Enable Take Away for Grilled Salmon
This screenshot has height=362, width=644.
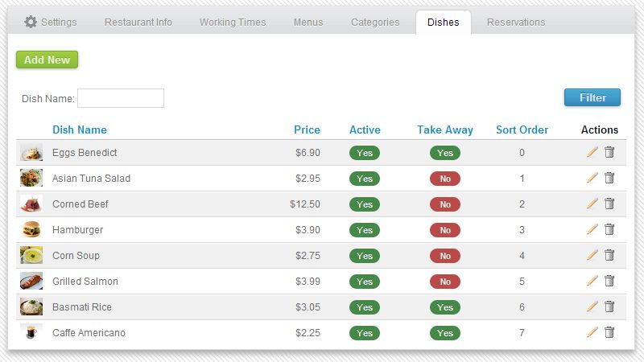[445, 282]
